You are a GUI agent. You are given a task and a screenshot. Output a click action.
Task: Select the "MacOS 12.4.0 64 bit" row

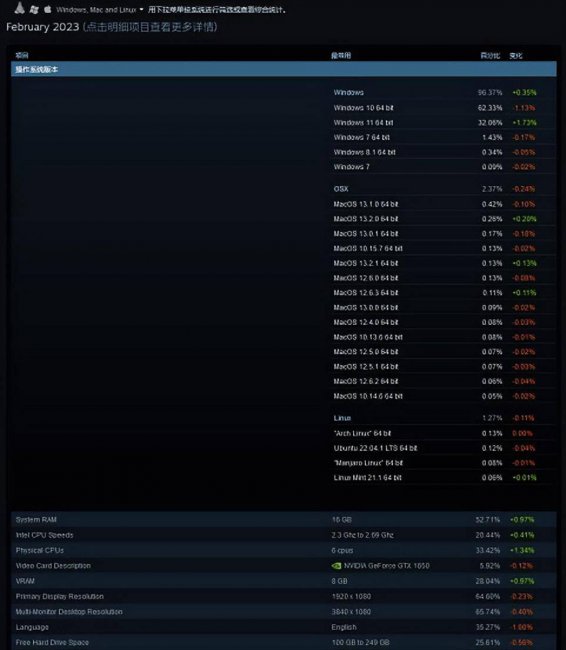444,322
